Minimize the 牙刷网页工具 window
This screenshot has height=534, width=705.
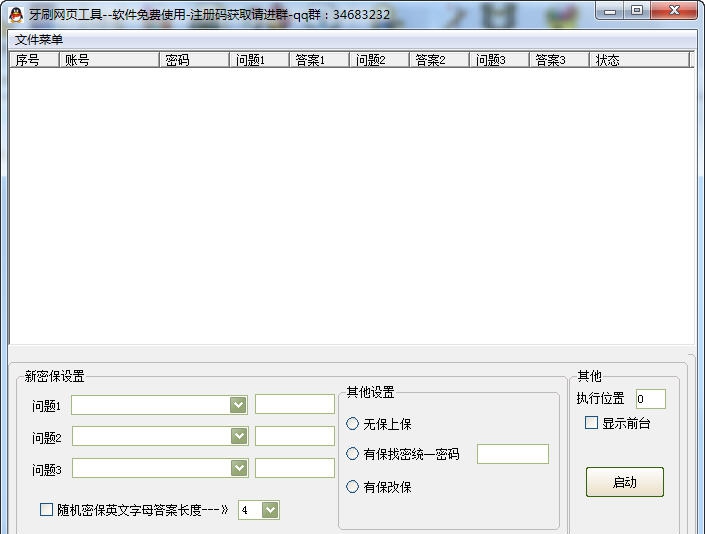point(610,11)
